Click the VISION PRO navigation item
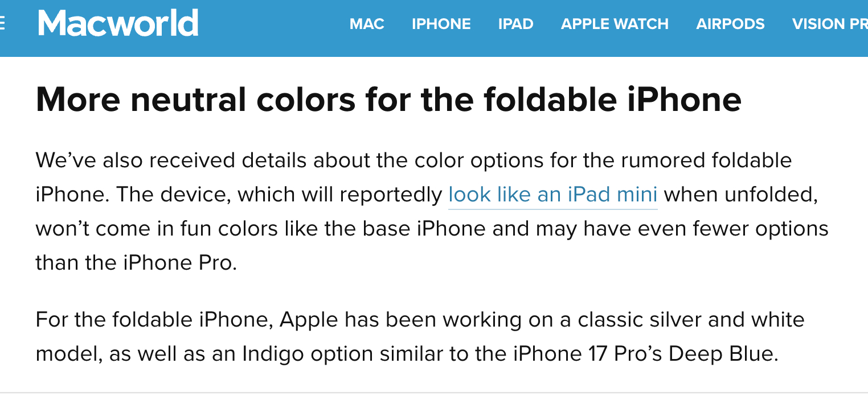The height and width of the screenshot is (396, 868). (x=829, y=24)
